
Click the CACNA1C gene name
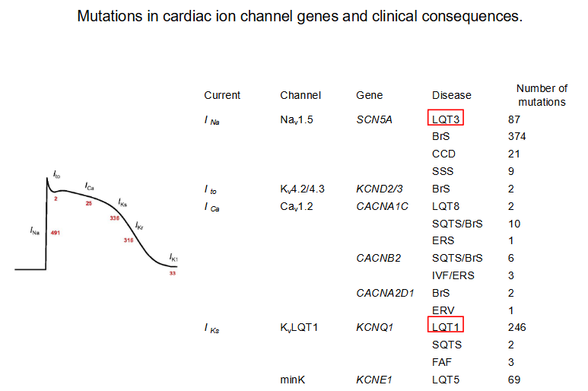(382, 206)
